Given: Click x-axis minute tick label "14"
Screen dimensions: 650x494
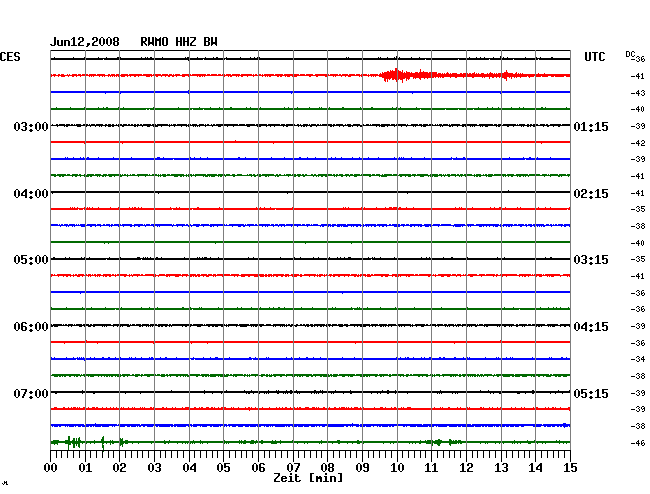Looking at the screenshot, I should tap(536, 467).
